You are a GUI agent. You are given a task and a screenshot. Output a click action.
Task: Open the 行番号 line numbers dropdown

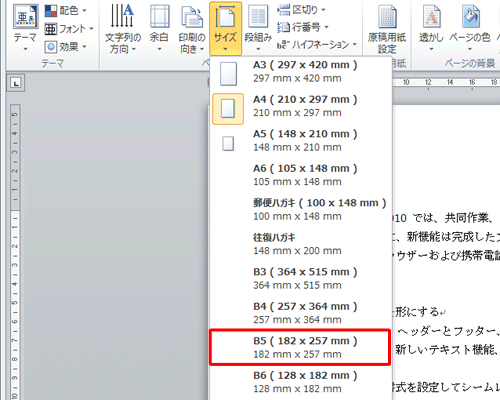(303, 27)
